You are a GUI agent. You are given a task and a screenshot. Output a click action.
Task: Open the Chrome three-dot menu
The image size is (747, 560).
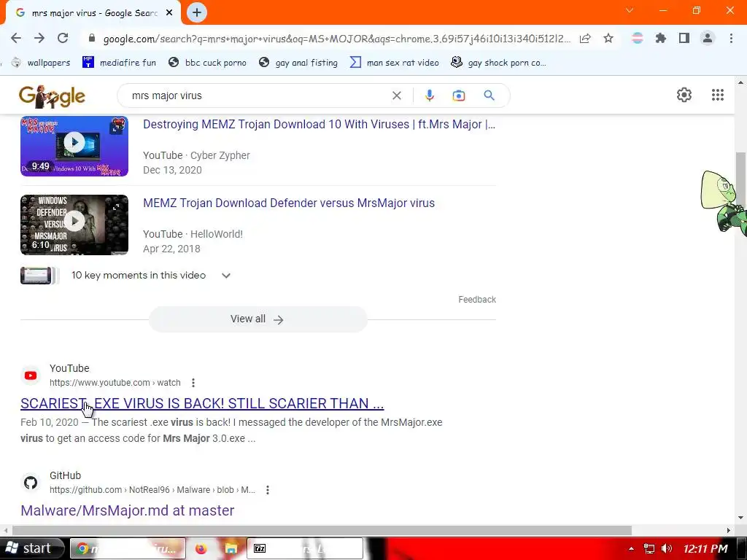[x=731, y=38]
